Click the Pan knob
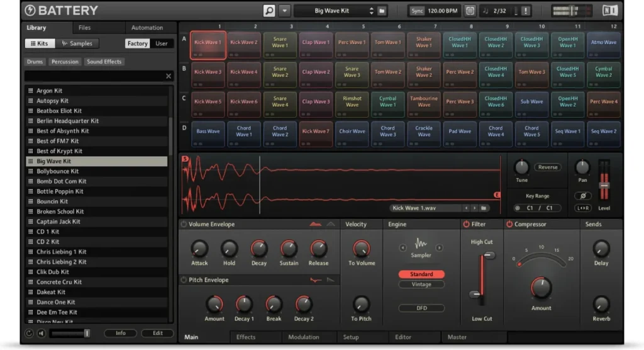644x350 pixels. tap(582, 167)
